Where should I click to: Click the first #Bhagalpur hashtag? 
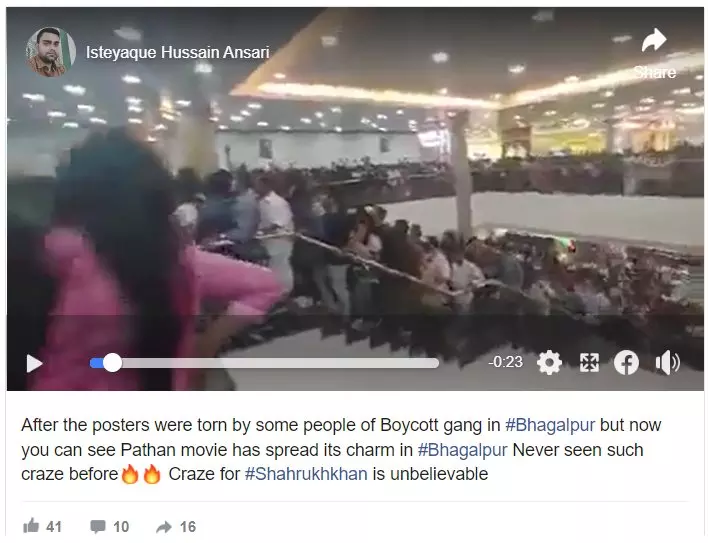tap(550, 425)
